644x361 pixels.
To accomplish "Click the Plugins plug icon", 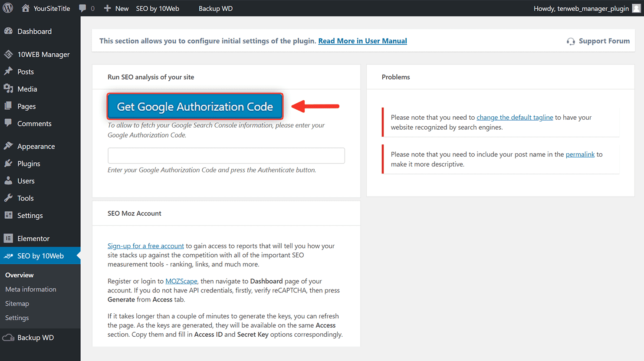I will [x=8, y=164].
